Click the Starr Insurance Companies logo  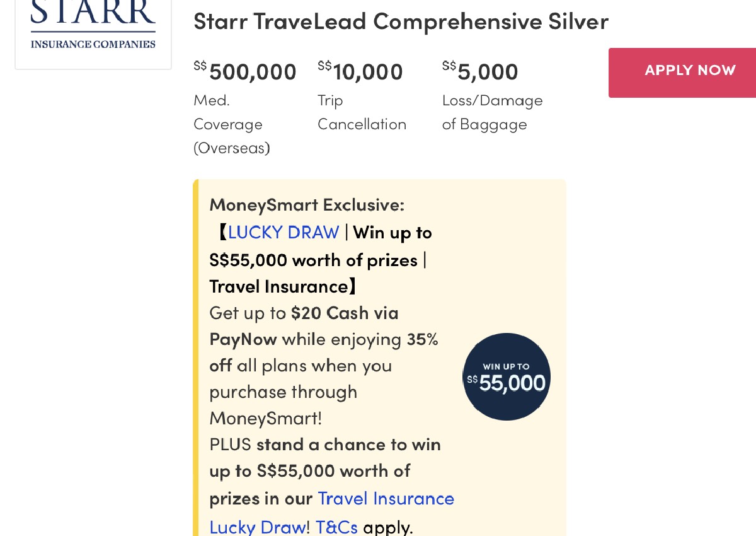click(93, 25)
